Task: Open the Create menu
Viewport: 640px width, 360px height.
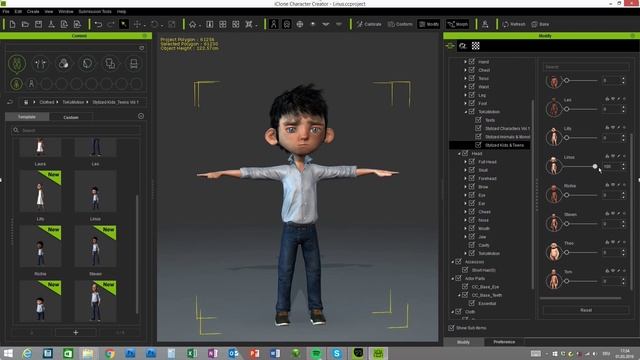Action: pos(33,11)
